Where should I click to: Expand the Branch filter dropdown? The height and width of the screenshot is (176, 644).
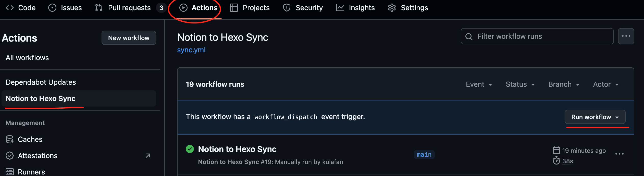pyautogui.click(x=564, y=84)
